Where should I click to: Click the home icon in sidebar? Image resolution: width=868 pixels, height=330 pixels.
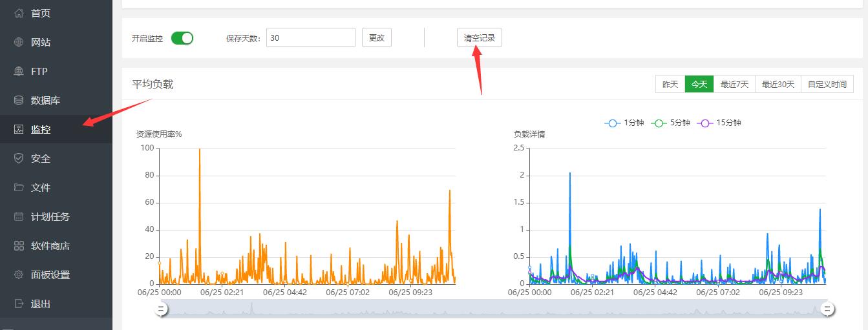[x=19, y=13]
